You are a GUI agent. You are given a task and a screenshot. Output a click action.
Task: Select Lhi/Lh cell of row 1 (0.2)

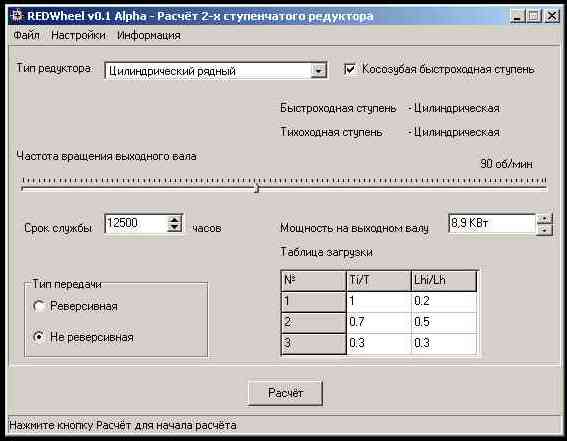pyautogui.click(x=444, y=301)
